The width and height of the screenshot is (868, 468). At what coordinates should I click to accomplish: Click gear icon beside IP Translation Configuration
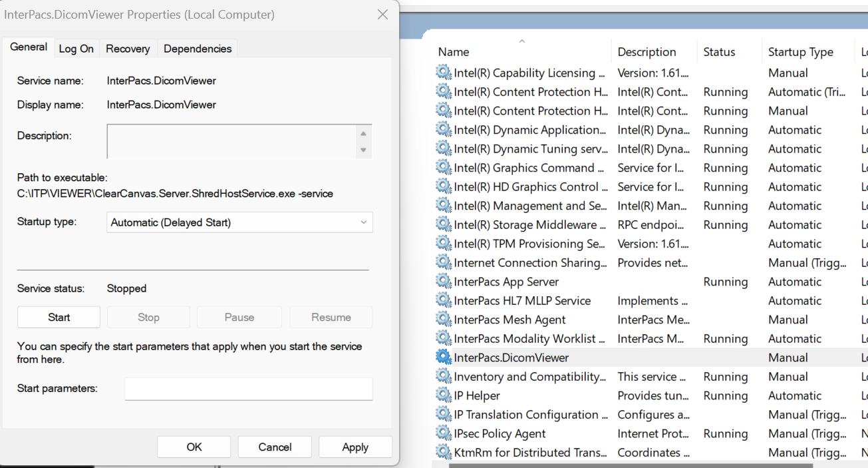444,414
